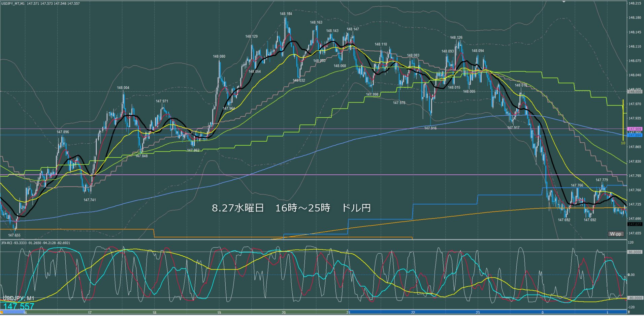Click the chart shift triangle marker at top
The height and width of the screenshot is (316, 644).
click(564, 2)
